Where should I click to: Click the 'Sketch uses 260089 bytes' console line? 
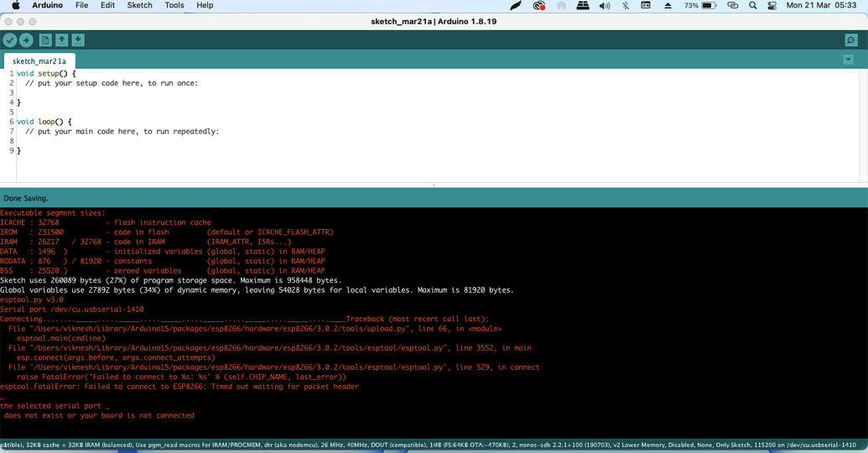coord(170,280)
